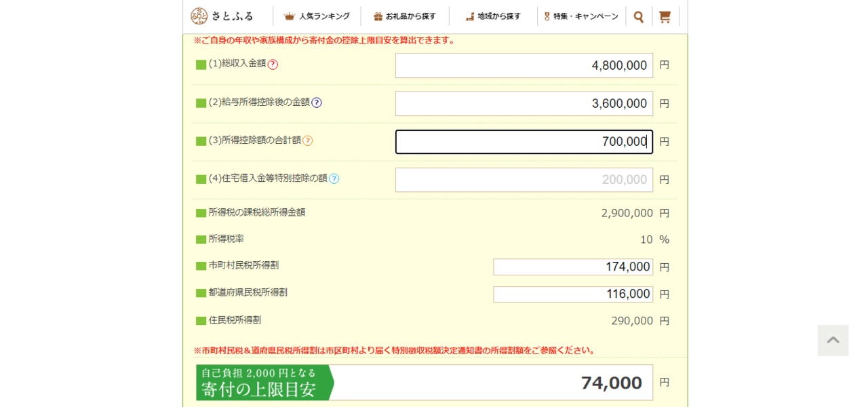This screenshot has width=868, height=407.
Task: Show help for (2)給与所得控除後の金額
Action: pos(317,102)
